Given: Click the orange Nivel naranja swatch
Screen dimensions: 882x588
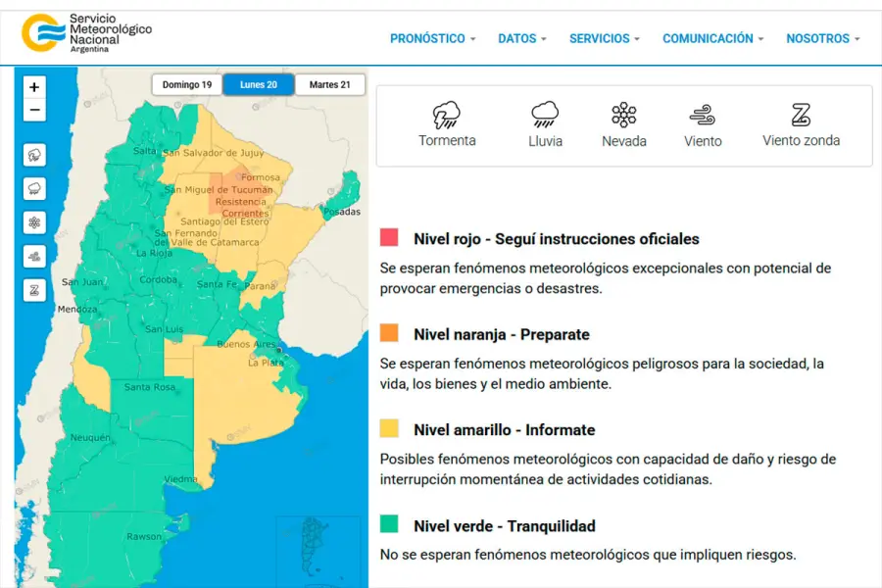Looking at the screenshot, I should click(x=389, y=333).
